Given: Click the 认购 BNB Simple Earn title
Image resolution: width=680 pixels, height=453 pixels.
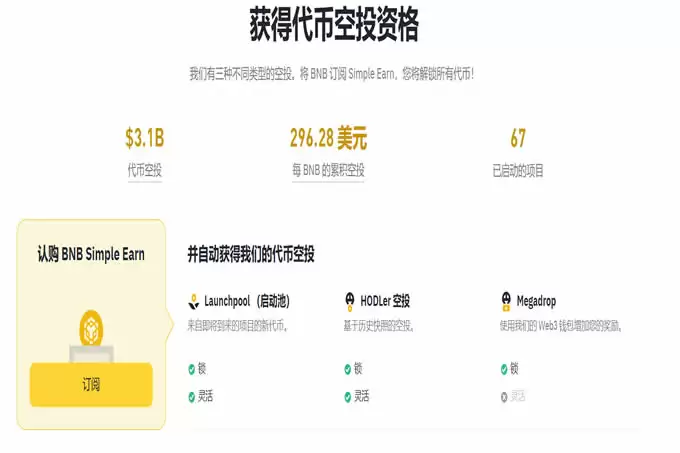Looking at the screenshot, I should point(91,254).
